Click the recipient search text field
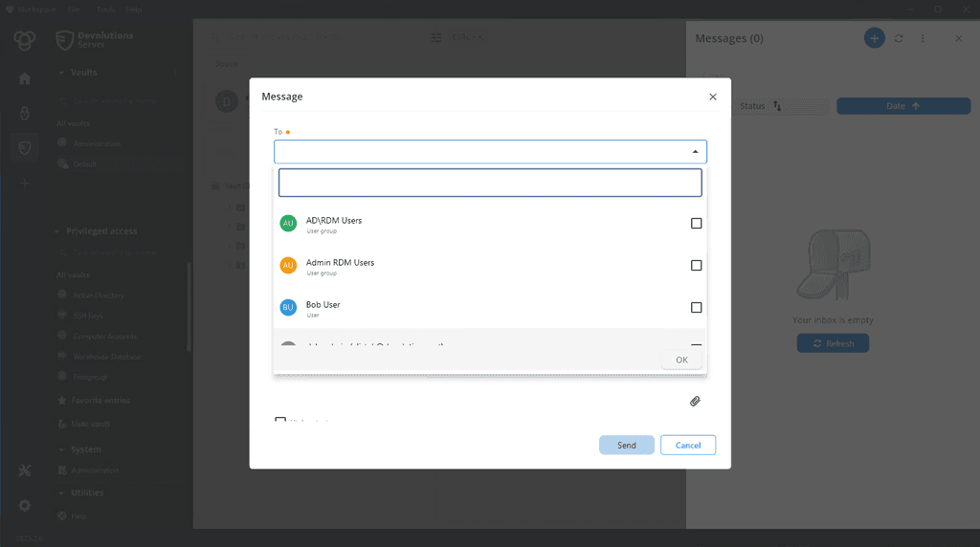 [490, 183]
